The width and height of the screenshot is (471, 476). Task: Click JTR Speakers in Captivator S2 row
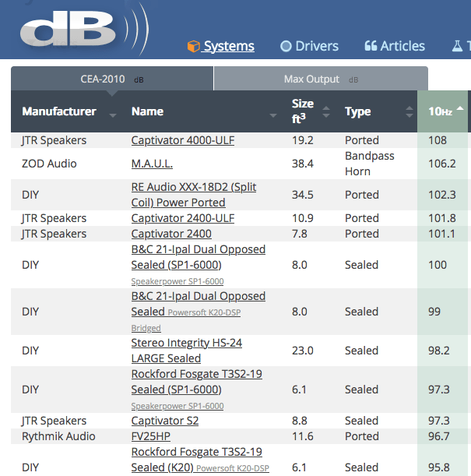pos(54,421)
